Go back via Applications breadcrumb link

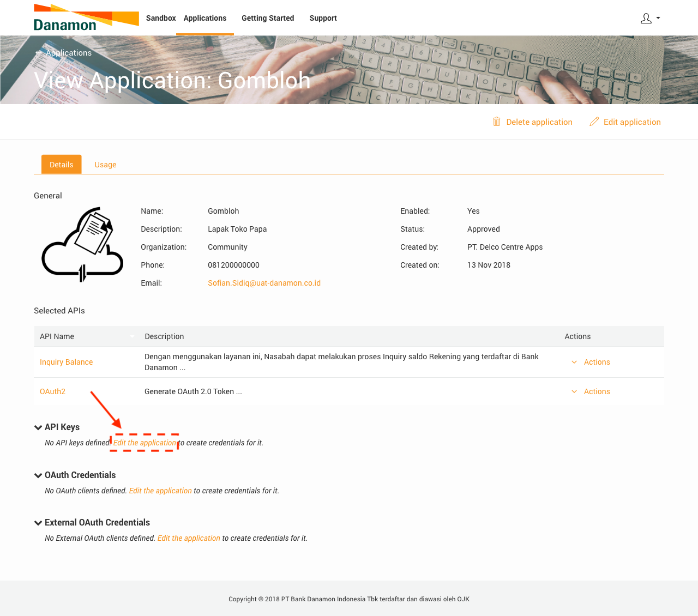69,53
